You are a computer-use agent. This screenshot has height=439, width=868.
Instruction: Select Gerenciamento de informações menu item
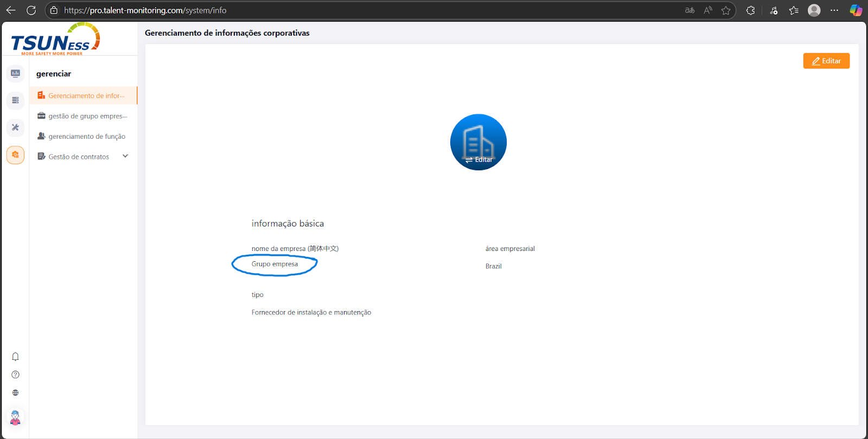pos(86,96)
